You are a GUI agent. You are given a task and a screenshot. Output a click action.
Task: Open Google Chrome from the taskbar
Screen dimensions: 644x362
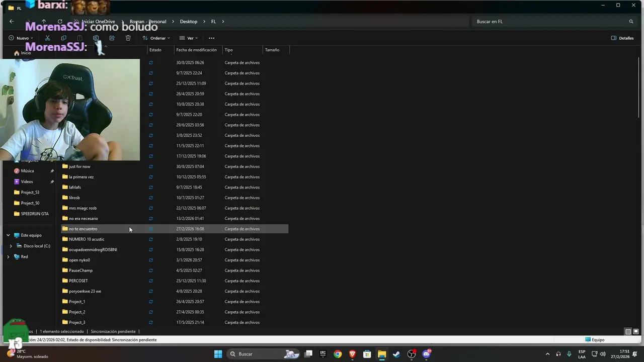coord(338,354)
